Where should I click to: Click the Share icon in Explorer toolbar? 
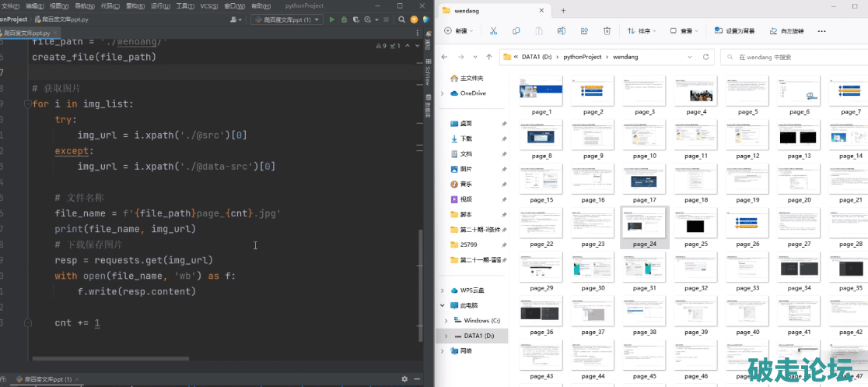pyautogui.click(x=584, y=31)
